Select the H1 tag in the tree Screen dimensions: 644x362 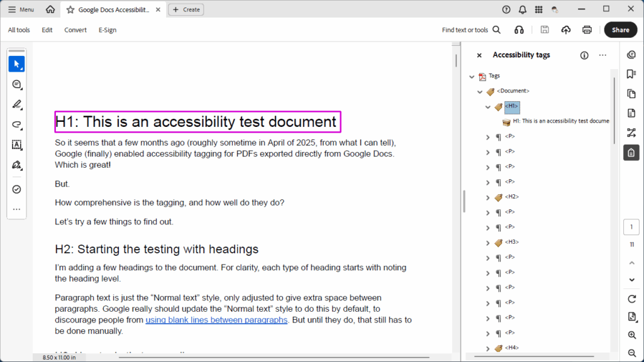(x=512, y=107)
